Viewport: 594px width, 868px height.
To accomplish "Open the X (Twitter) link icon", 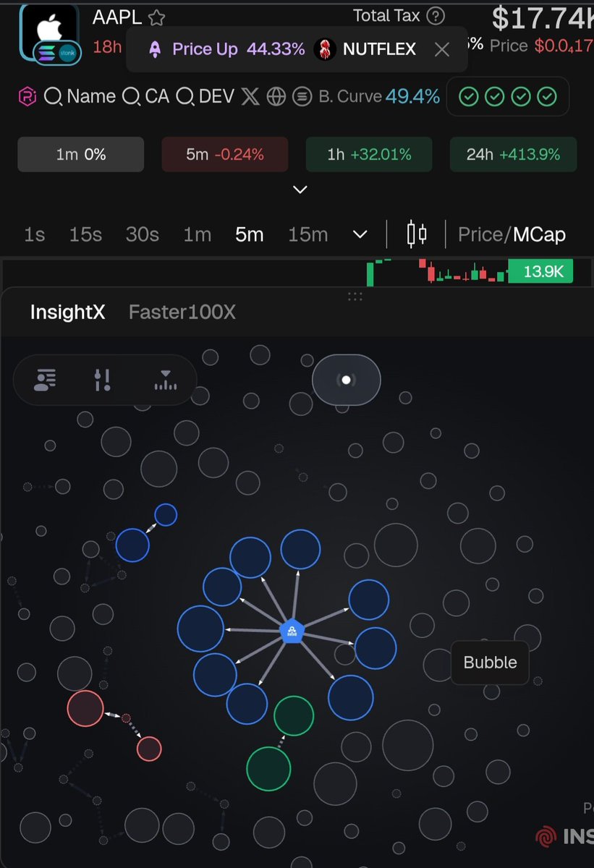I will [250, 97].
